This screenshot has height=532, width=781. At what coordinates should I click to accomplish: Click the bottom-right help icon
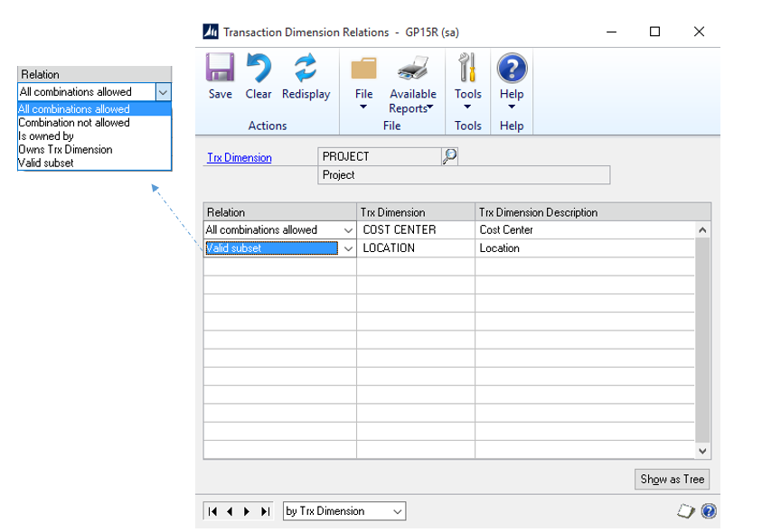(x=709, y=511)
